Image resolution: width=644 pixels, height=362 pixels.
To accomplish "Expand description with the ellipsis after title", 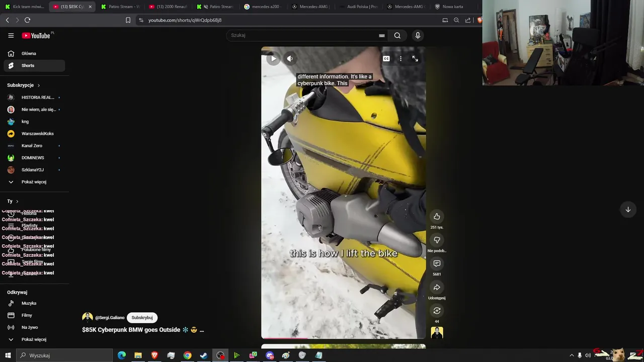I will pos(202,330).
